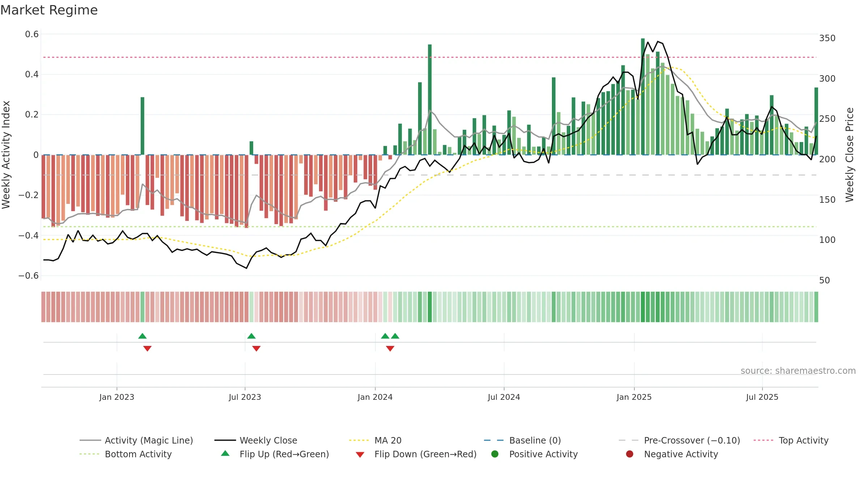Click the Jul 2023 x-axis label
868x488 pixels.
(x=245, y=397)
